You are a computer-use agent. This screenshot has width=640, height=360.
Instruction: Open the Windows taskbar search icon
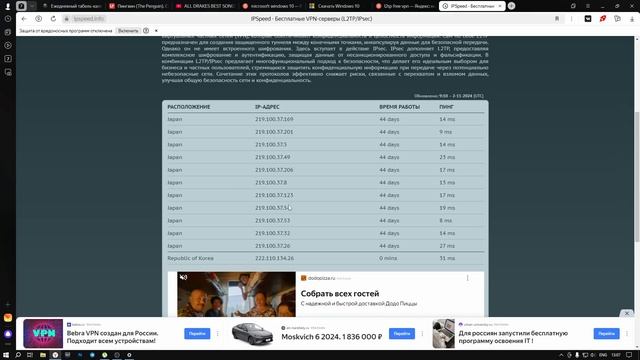point(18,355)
